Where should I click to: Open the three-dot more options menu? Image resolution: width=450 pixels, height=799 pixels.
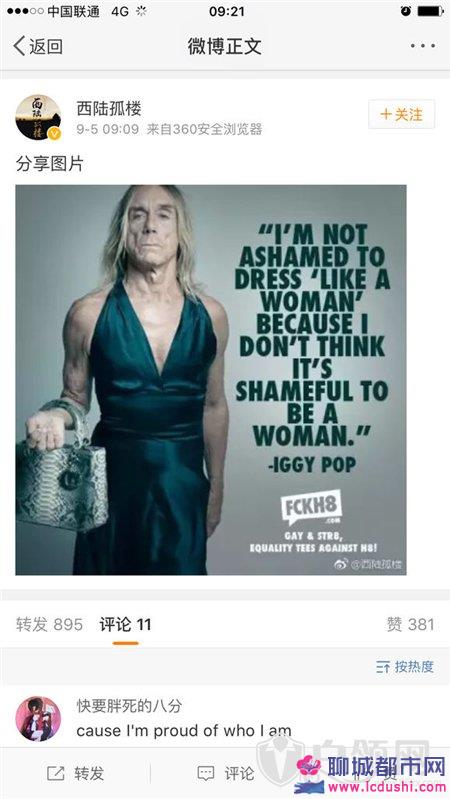tap(422, 46)
